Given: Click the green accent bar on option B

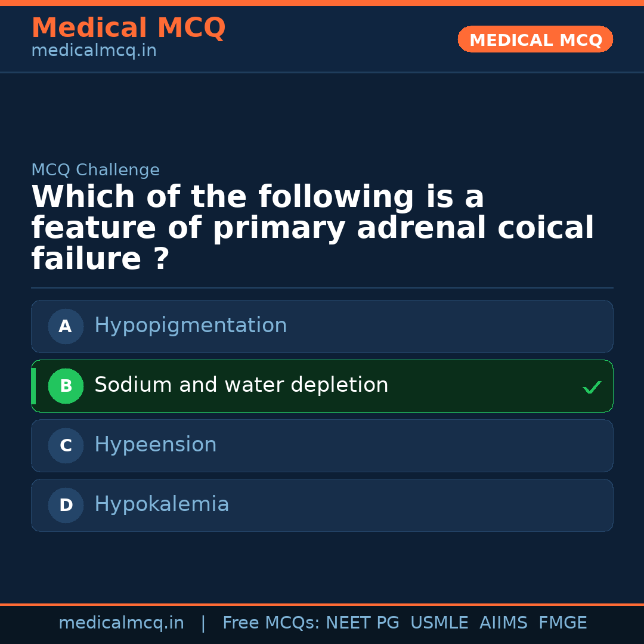Looking at the screenshot, I should point(33,386).
